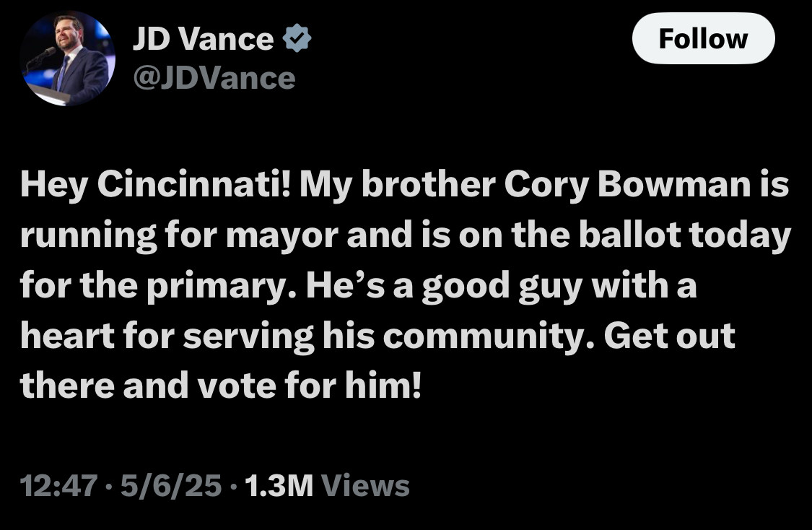Click the blue verified checkmark badge
This screenshot has width=812, height=530.
click(297, 38)
